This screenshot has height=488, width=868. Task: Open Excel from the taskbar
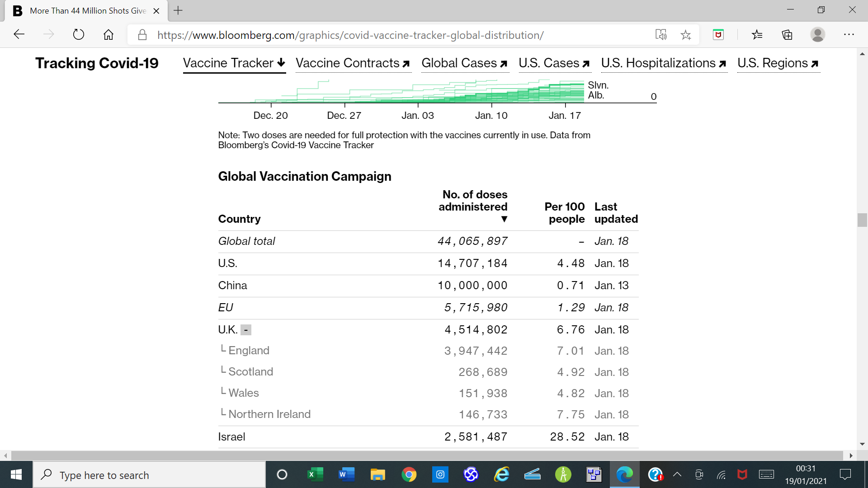315,475
